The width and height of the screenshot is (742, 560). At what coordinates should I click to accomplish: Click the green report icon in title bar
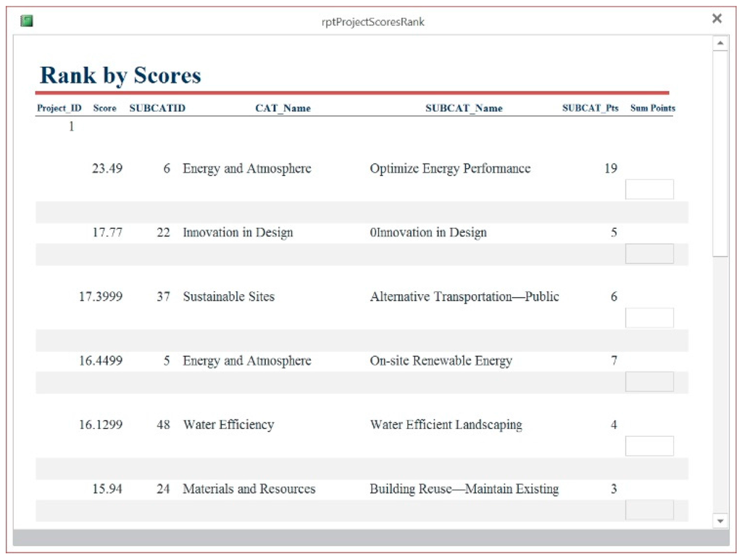(27, 21)
